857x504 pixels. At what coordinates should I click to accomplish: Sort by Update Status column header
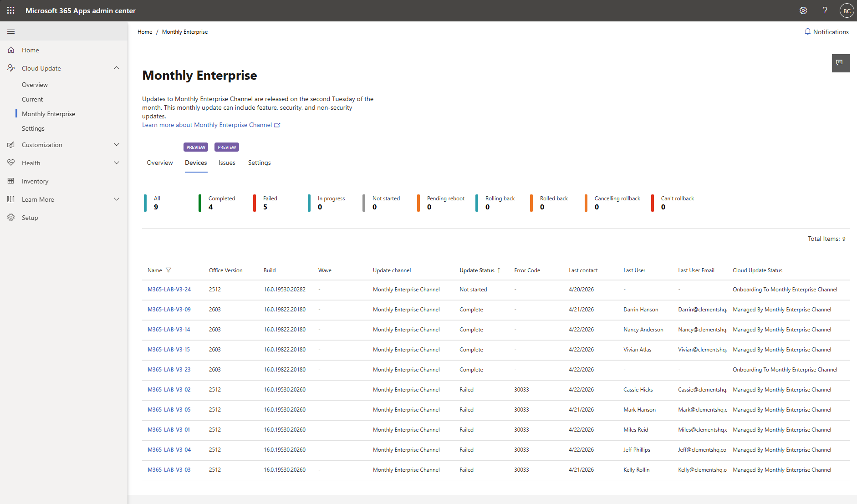477,270
